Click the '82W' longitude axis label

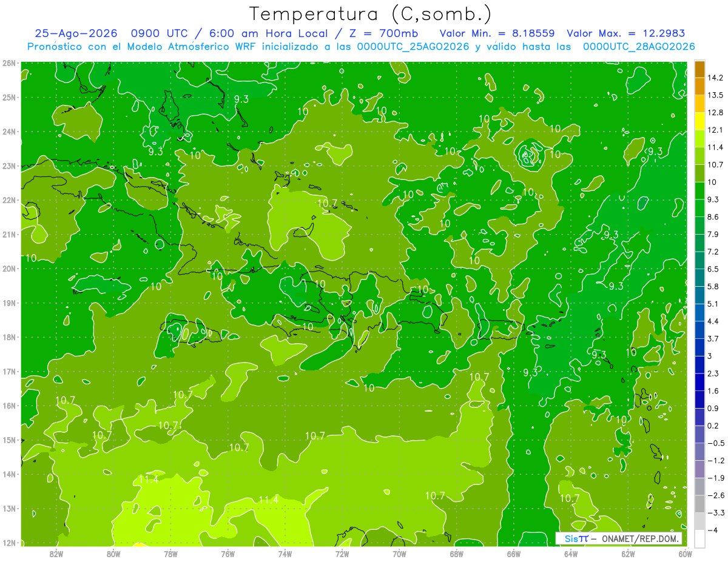56,554
